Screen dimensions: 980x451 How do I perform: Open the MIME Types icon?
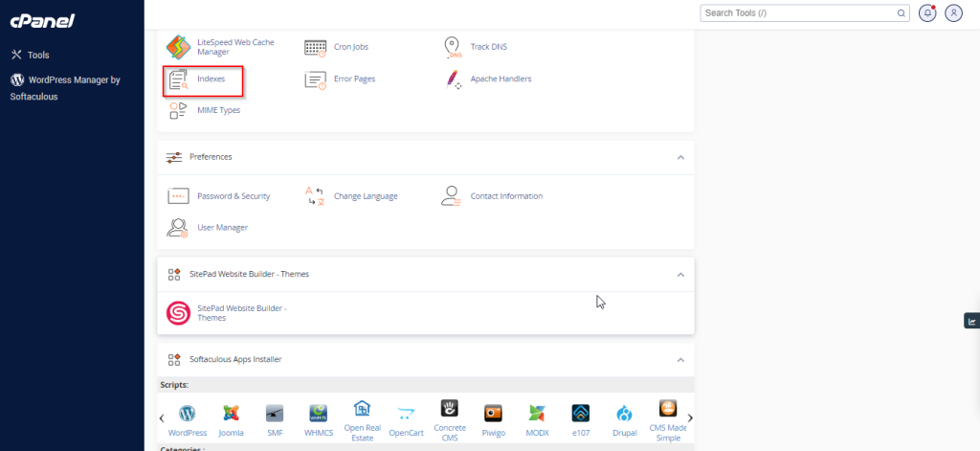[x=178, y=111]
